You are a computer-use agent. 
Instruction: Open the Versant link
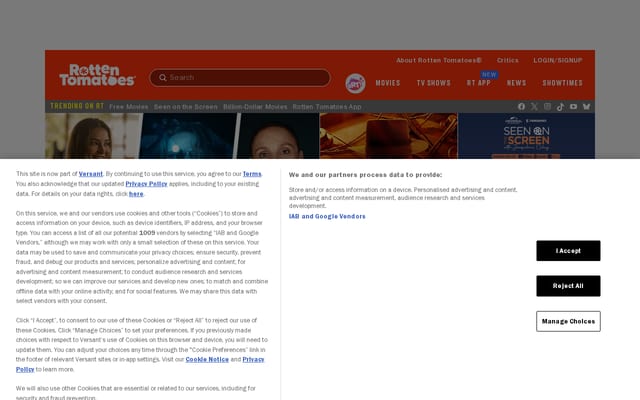(x=91, y=174)
